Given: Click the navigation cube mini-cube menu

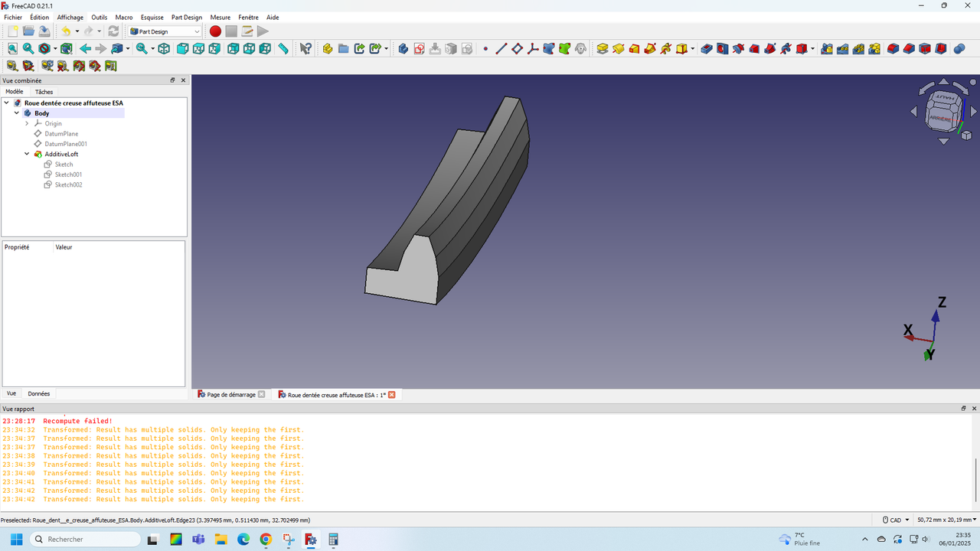Looking at the screenshot, I should pos(966,135).
